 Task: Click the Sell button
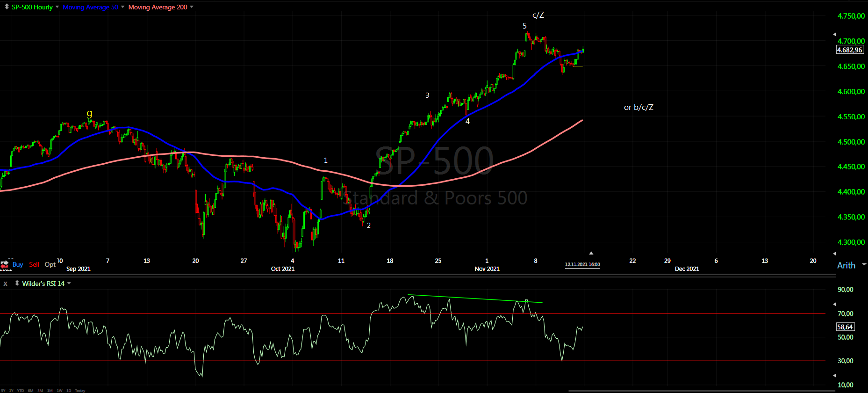pyautogui.click(x=34, y=264)
